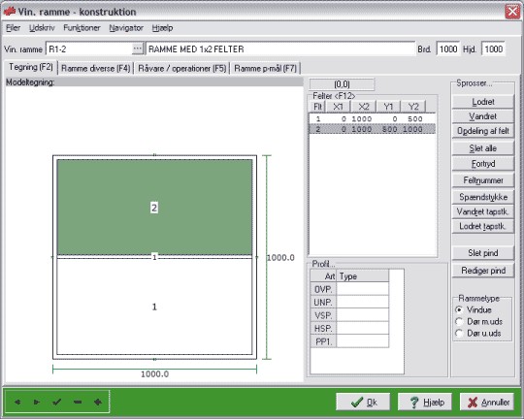Viewport: 524px width, 420px height.
Task: Click the Vandret sprosse button
Action: [x=483, y=116]
